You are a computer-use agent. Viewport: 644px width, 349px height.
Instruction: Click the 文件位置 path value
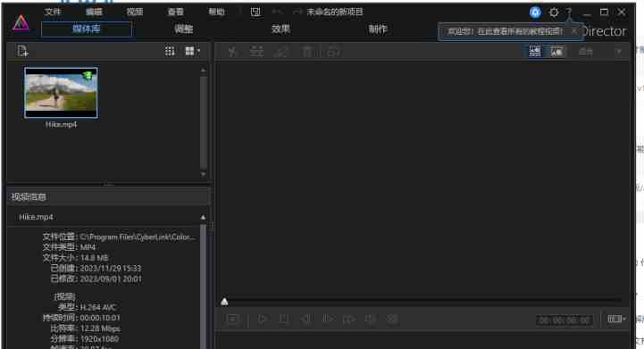pyautogui.click(x=138, y=237)
